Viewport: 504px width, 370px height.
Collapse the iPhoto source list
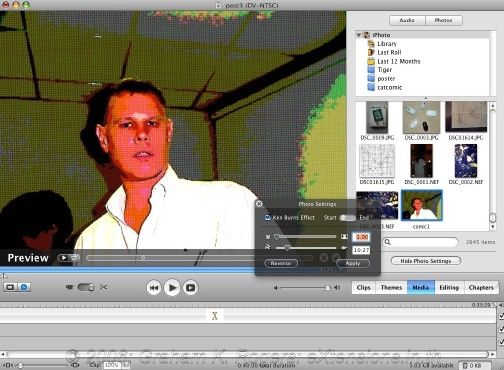359,35
